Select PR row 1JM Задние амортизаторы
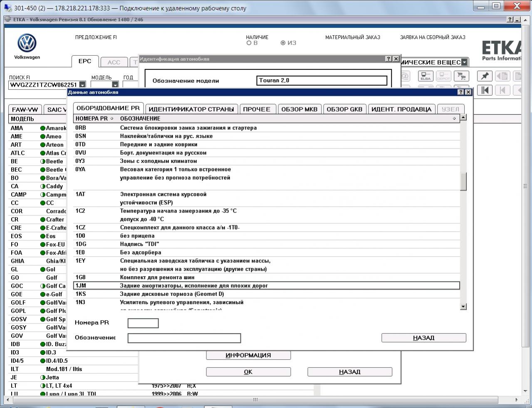This screenshot has width=532, height=408. (267, 286)
